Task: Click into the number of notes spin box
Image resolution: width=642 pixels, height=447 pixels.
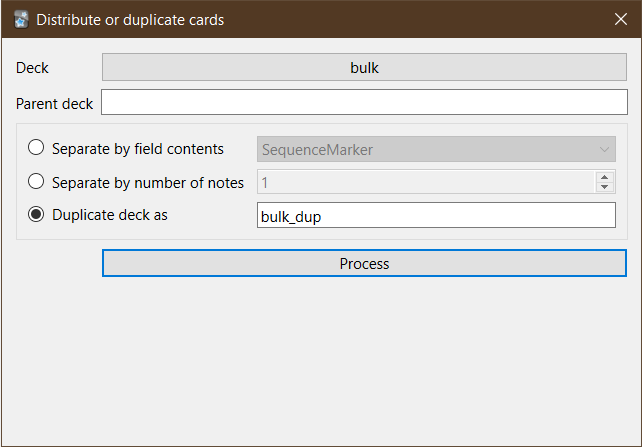Action: 426,182
